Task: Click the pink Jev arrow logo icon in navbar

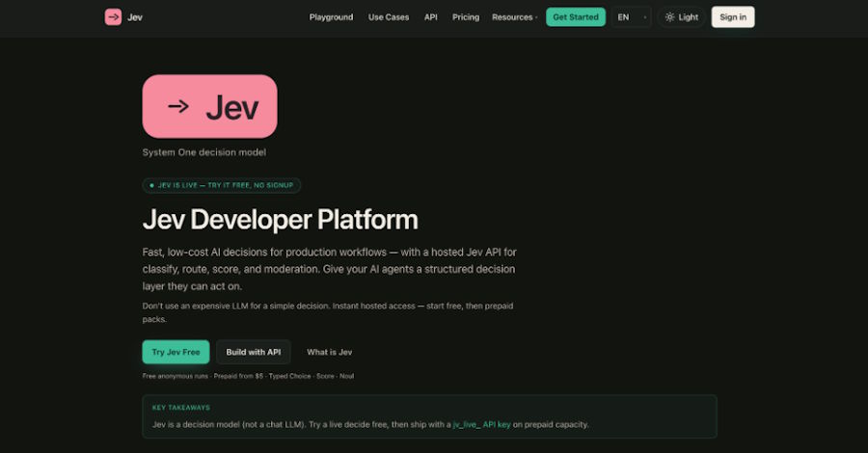Action: [113, 17]
